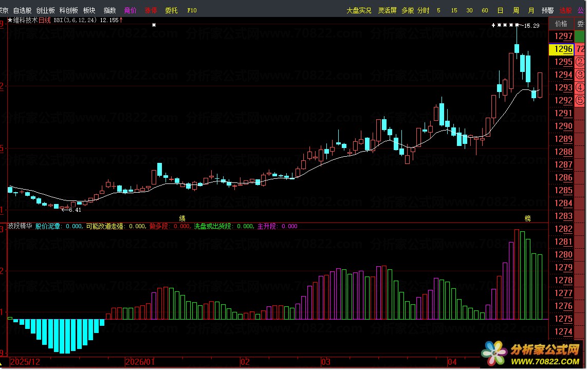588x370 pixels.
Task: Click the 绩 marker icon below the chart
Action: coord(182,218)
